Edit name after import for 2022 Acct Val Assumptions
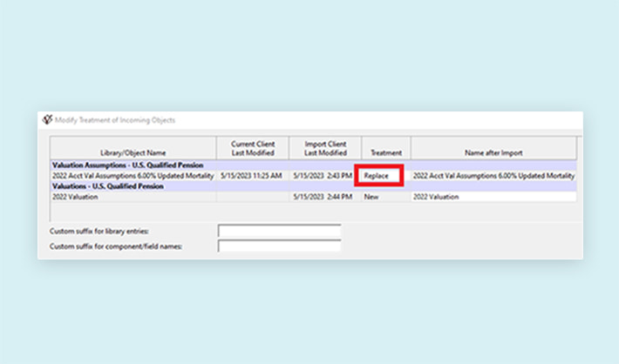This screenshot has width=619, height=364. 493,176
